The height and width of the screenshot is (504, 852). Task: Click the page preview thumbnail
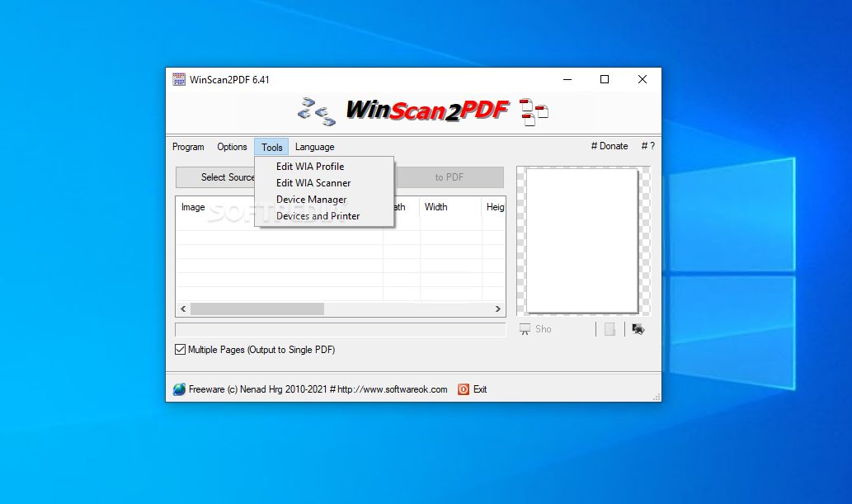(582, 240)
